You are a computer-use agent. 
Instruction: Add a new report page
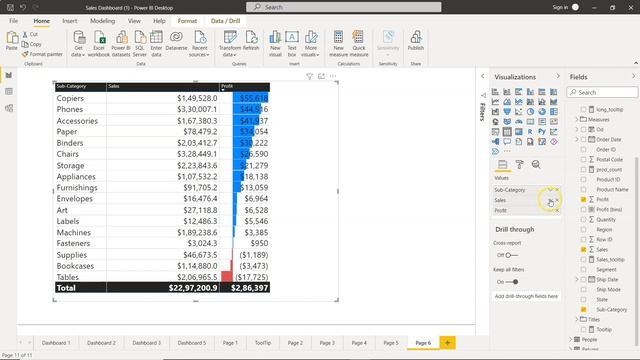(447, 343)
